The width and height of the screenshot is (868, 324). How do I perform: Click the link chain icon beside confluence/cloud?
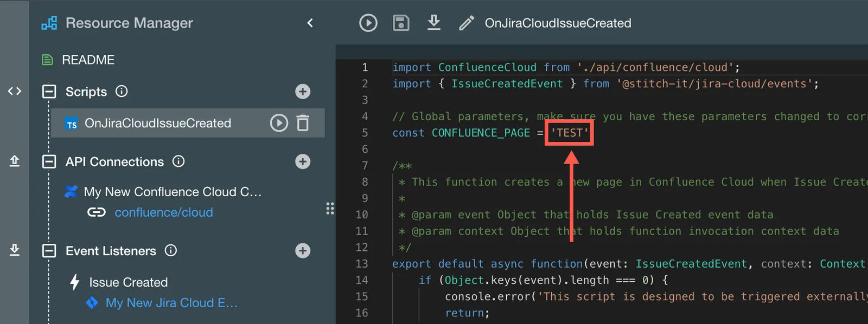(97, 212)
